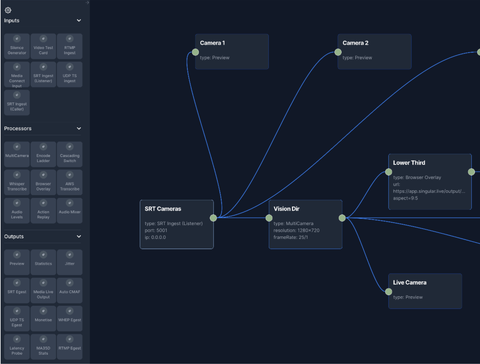Choose the Action Replay processor tile
480x364 pixels.
click(x=43, y=211)
